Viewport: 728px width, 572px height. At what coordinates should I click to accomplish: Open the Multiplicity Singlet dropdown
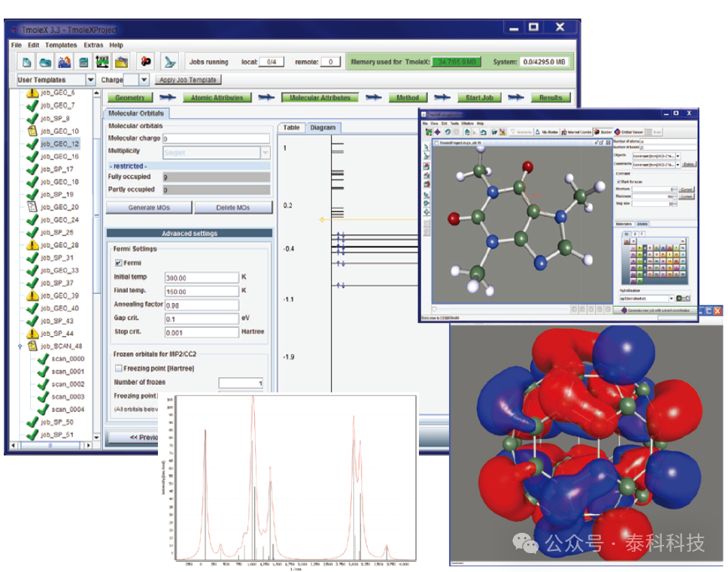pos(265,152)
